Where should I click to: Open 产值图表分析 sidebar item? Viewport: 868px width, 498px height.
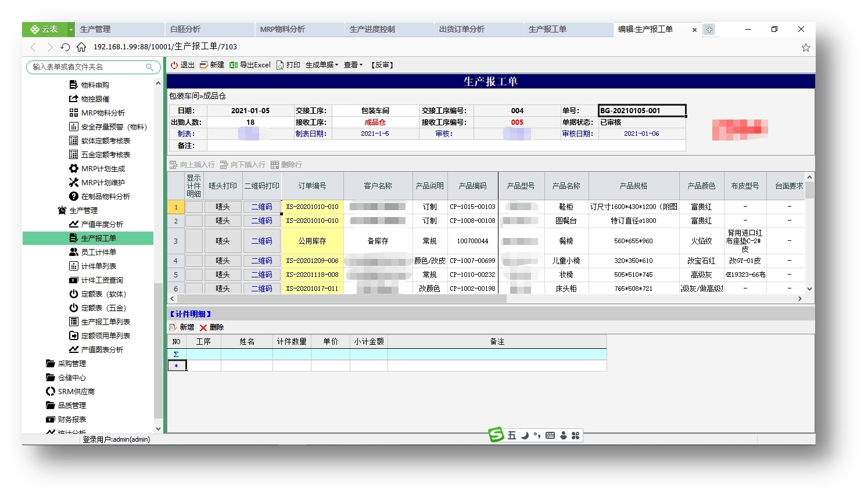[96, 349]
